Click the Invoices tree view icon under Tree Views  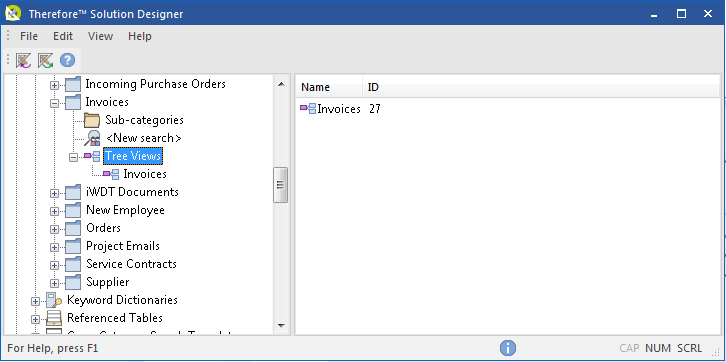(111, 174)
